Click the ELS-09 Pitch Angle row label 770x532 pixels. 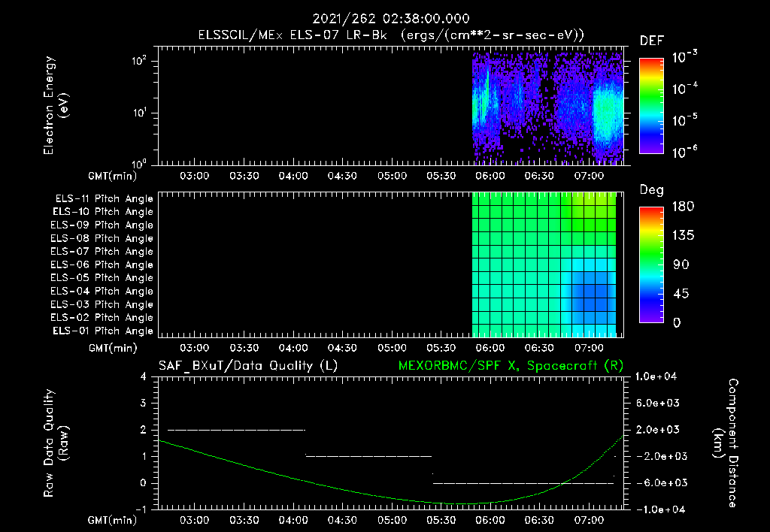click(102, 225)
